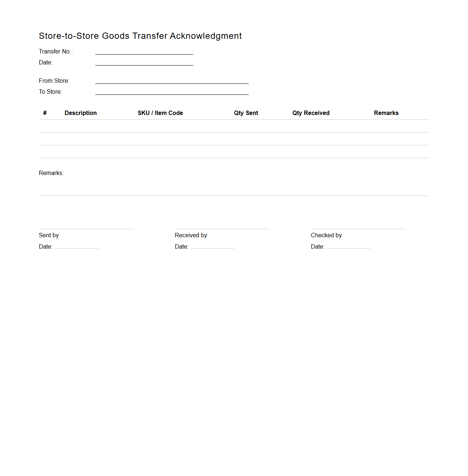Click the Remarks column header
This screenshot has width=468, height=476.
pos(386,113)
